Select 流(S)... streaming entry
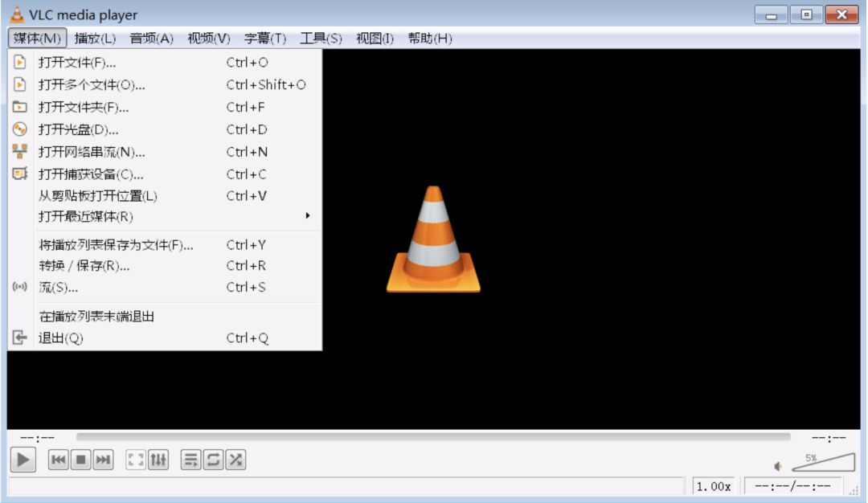This screenshot has height=503, width=868. tap(165, 287)
